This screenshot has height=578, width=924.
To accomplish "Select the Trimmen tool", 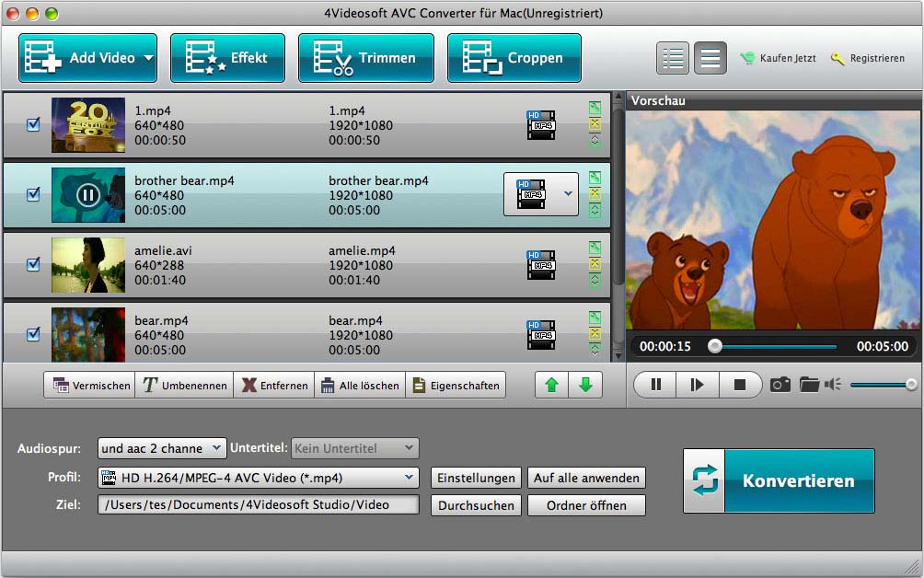I will point(365,58).
